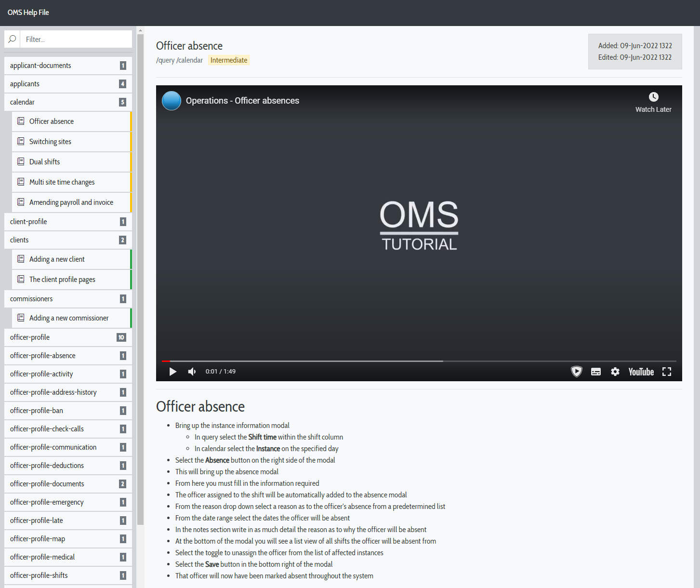The height and width of the screenshot is (588, 700).
Task: Expand officer-profile-communication category
Action: coord(68,447)
